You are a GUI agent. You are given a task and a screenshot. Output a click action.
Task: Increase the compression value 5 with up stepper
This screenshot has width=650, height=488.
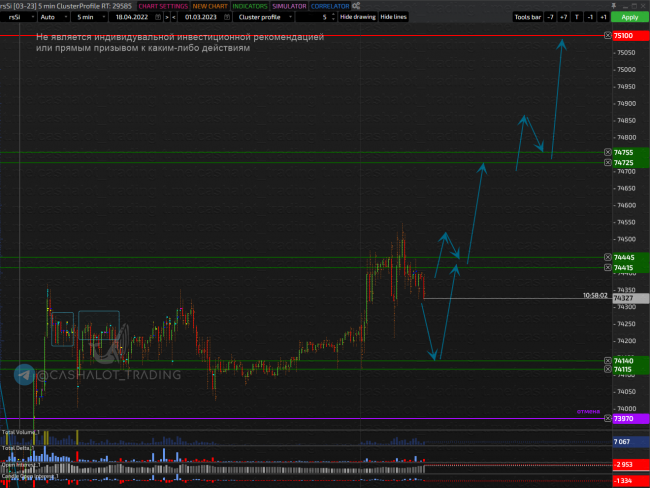(333, 15)
